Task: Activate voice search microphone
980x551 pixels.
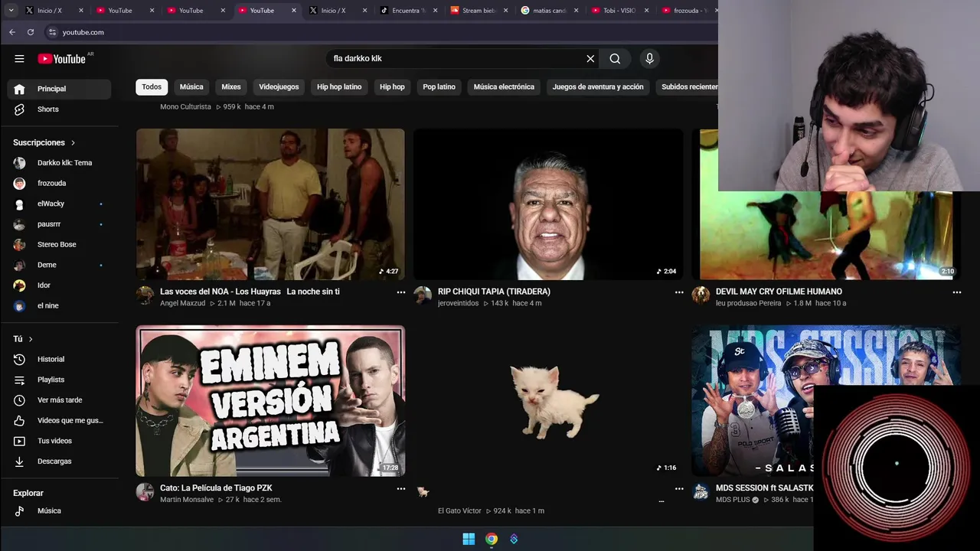Action: coord(649,59)
